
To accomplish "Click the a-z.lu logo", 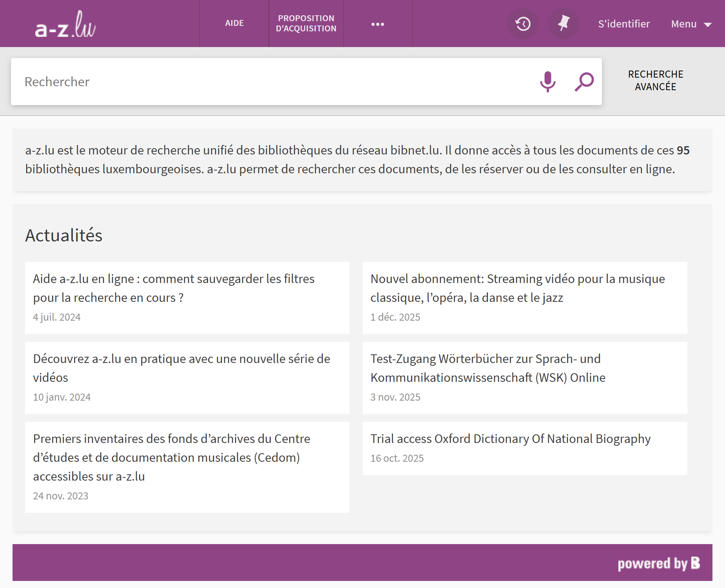I will pyautogui.click(x=65, y=24).
